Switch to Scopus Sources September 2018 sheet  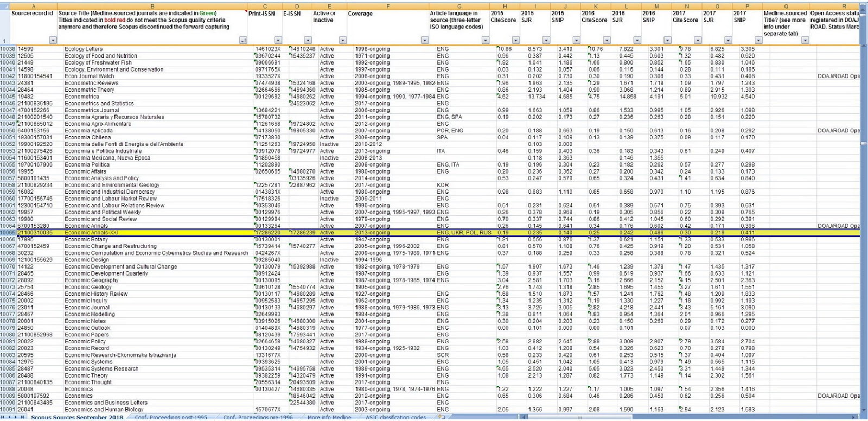point(77,417)
